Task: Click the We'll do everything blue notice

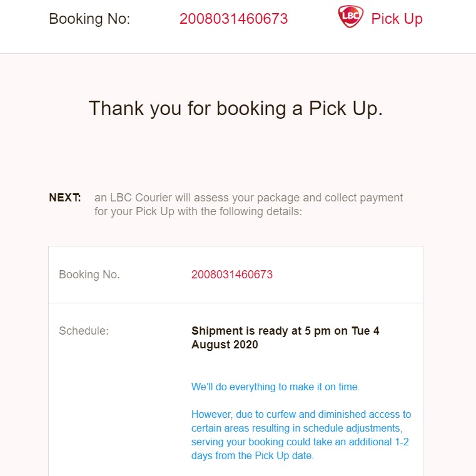Action: (275, 387)
